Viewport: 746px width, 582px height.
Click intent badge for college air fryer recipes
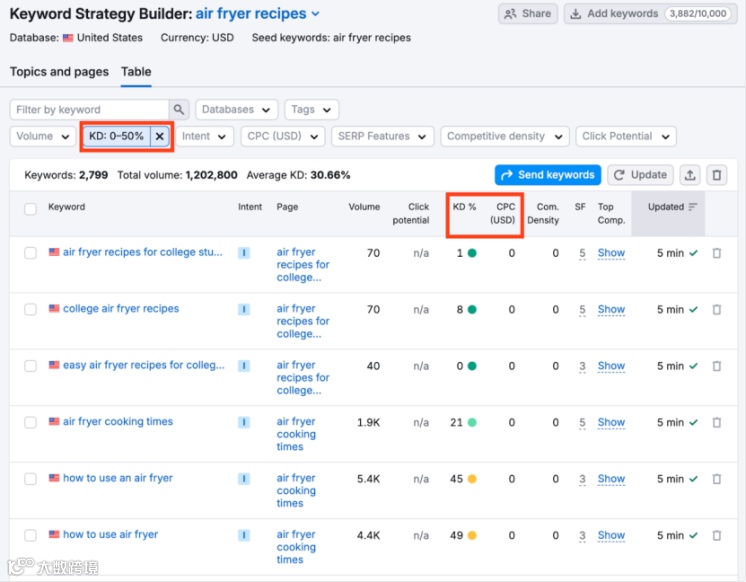(244, 310)
